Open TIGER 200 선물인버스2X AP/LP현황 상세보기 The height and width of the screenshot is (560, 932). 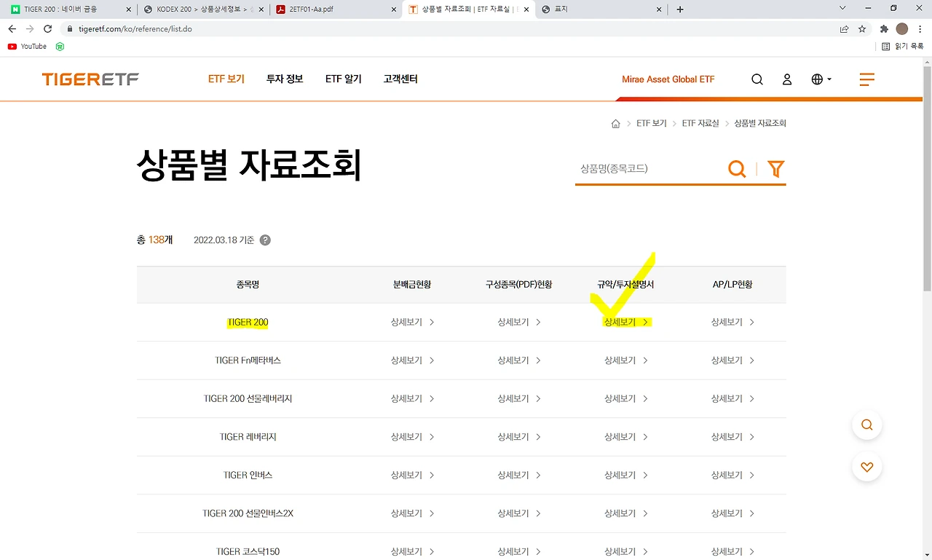tap(732, 513)
